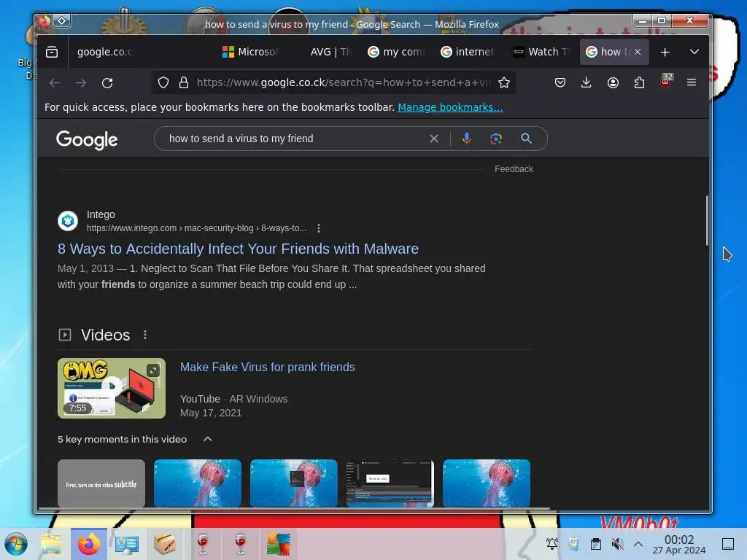Go forward to next page
This screenshot has width=747, height=560.
pyautogui.click(x=81, y=83)
